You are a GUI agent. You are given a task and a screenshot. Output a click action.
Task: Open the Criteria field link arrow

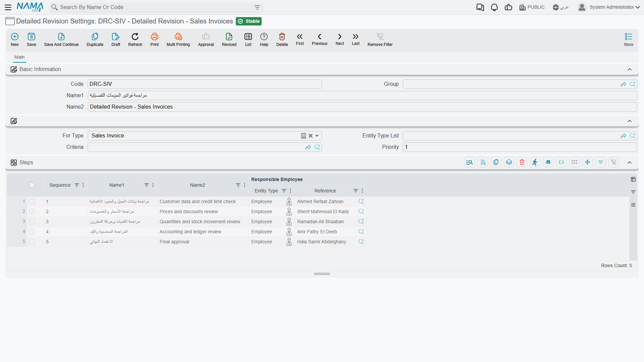(x=308, y=147)
